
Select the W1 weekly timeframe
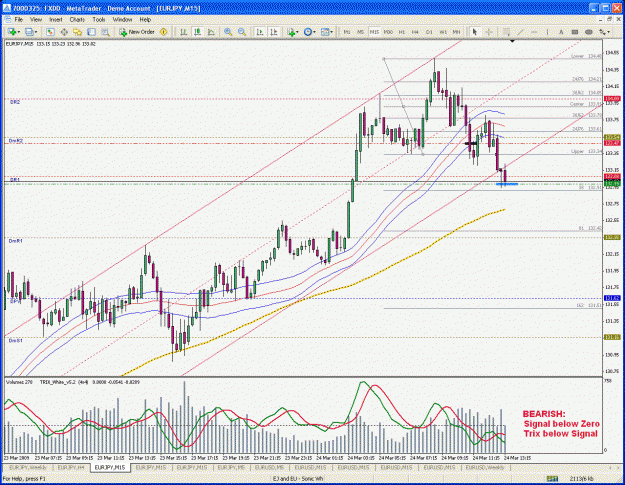click(443, 32)
